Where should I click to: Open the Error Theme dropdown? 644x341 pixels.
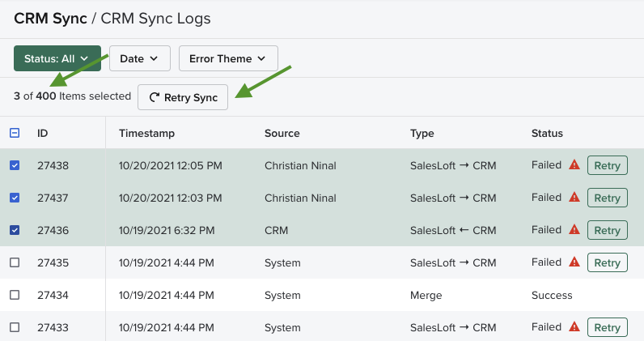227,58
